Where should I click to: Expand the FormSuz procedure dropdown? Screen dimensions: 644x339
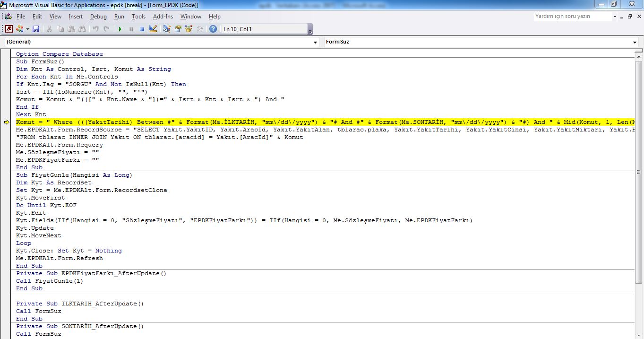click(635, 42)
